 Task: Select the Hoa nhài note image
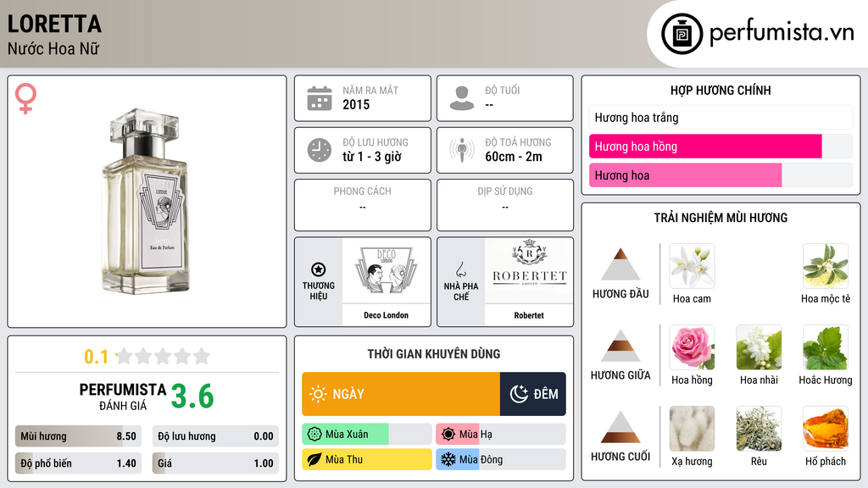(x=759, y=347)
